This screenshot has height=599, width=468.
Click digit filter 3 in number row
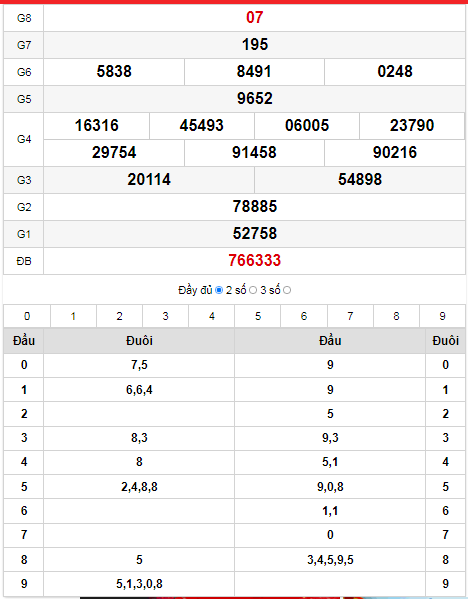[x=165, y=316]
